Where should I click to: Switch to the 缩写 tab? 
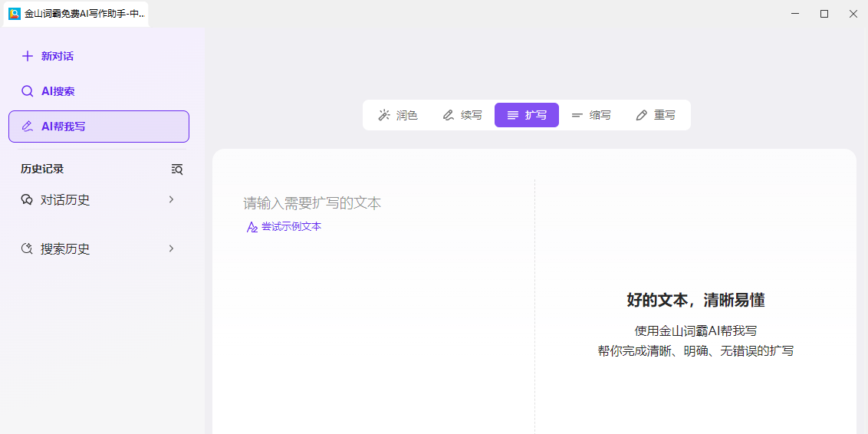pyautogui.click(x=591, y=115)
